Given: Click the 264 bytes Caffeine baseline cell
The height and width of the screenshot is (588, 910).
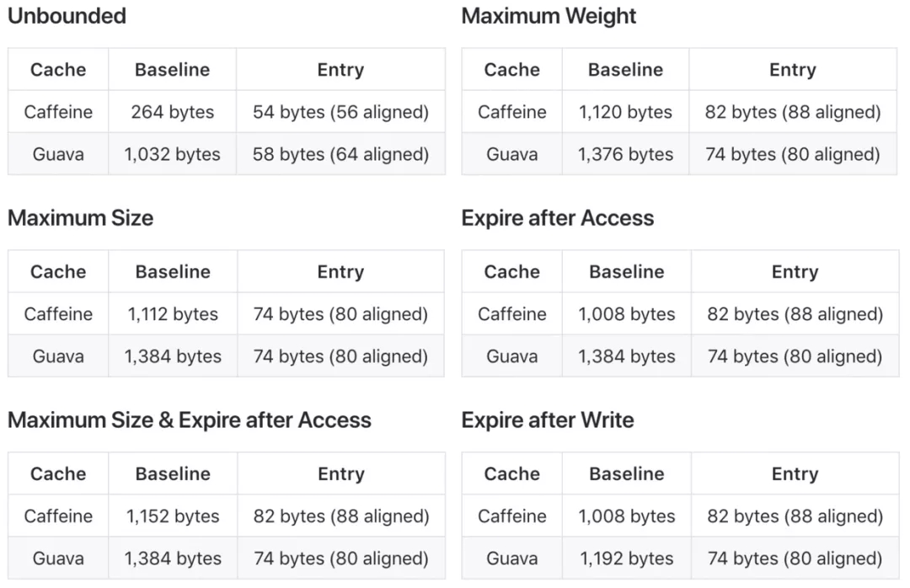Looking at the screenshot, I should [x=173, y=111].
